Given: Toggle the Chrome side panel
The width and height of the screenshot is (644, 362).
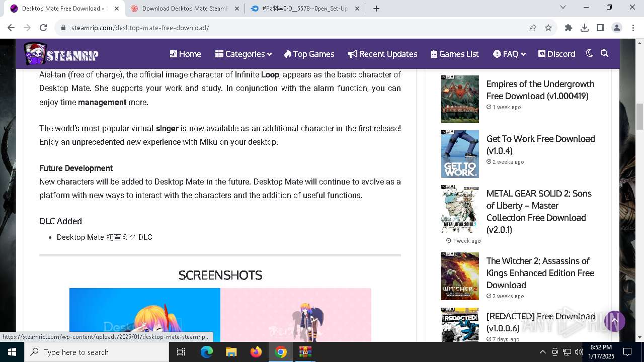Looking at the screenshot, I should tap(601, 28).
